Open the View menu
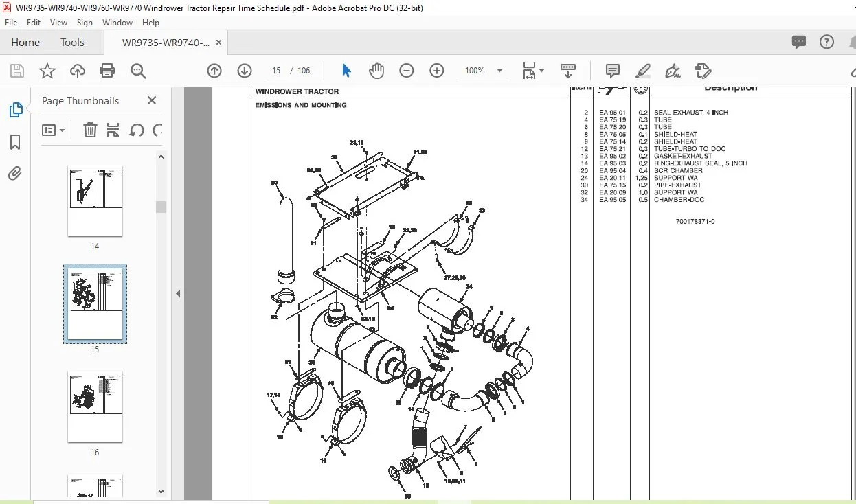Image resolution: width=856 pixels, height=504 pixels. coord(58,23)
